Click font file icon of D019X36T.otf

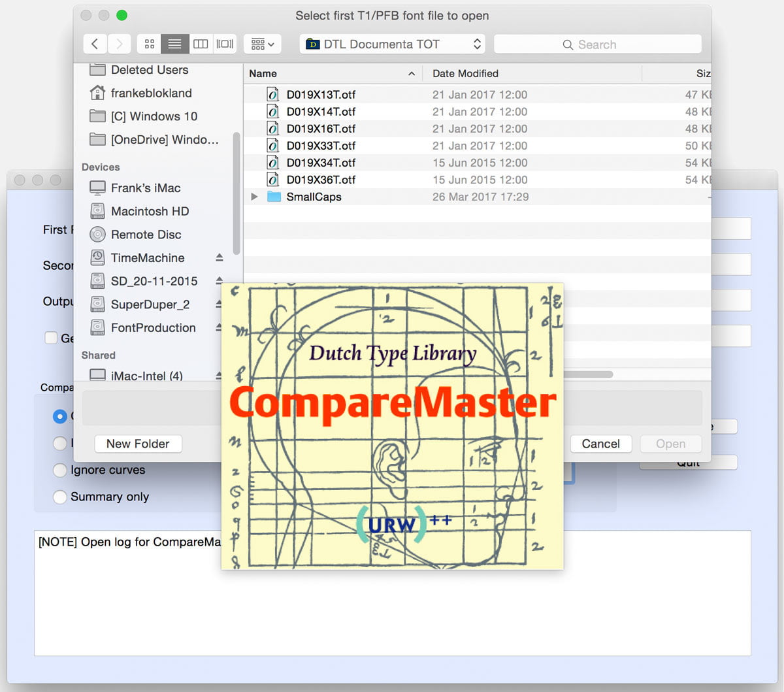273,180
